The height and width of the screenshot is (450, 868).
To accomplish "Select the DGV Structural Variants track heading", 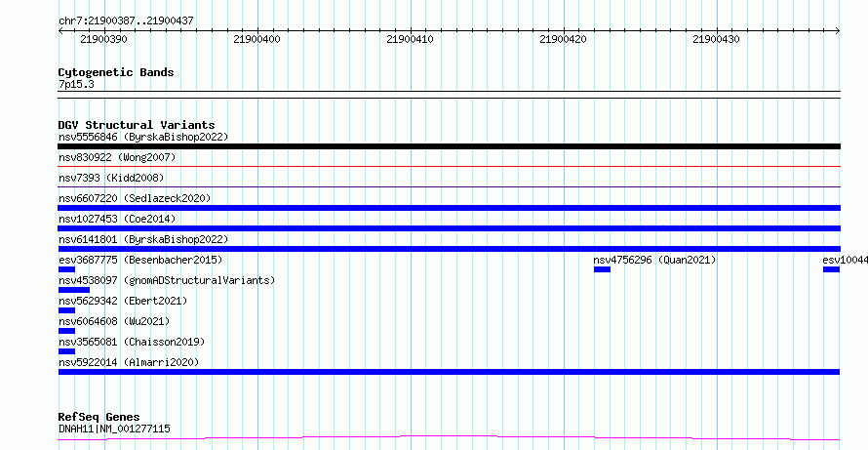I will click(x=137, y=125).
